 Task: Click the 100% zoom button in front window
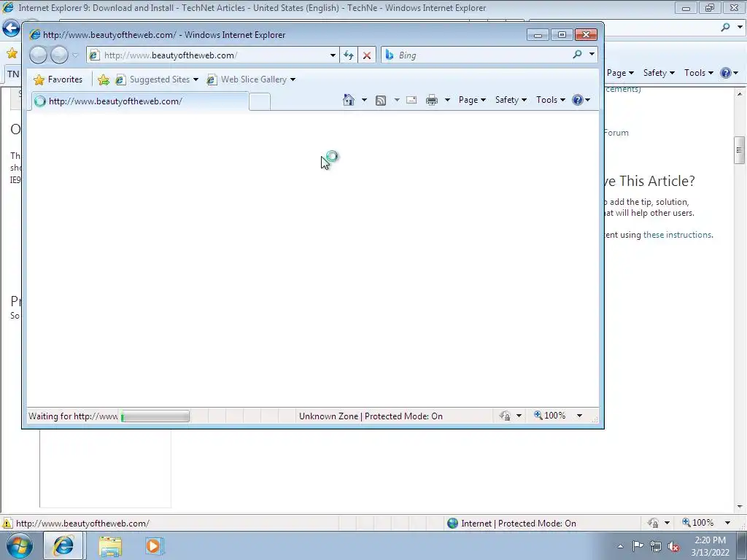point(549,416)
